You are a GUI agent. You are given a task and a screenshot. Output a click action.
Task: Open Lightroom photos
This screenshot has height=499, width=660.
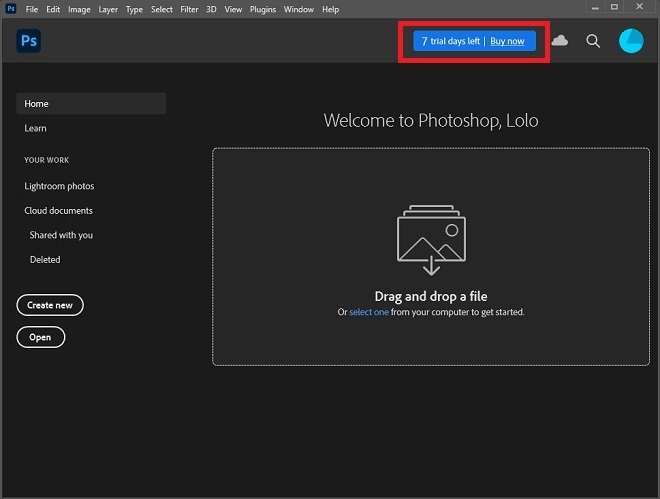click(x=59, y=186)
